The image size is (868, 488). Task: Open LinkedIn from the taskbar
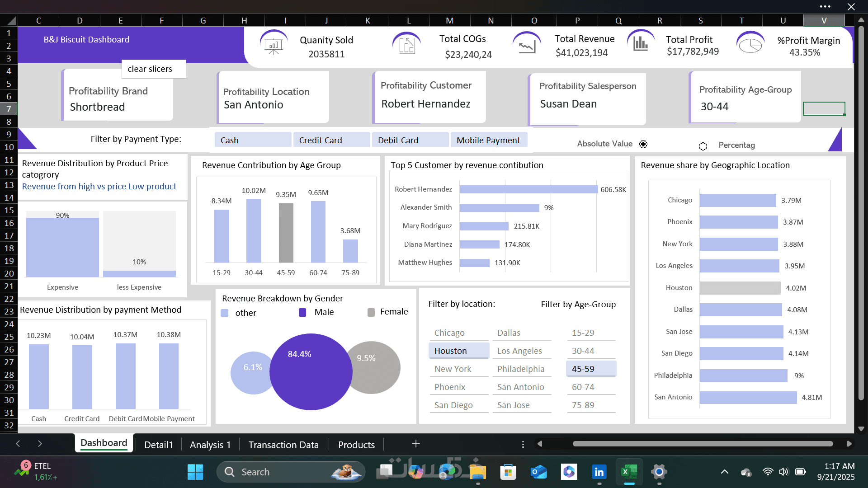point(599,472)
